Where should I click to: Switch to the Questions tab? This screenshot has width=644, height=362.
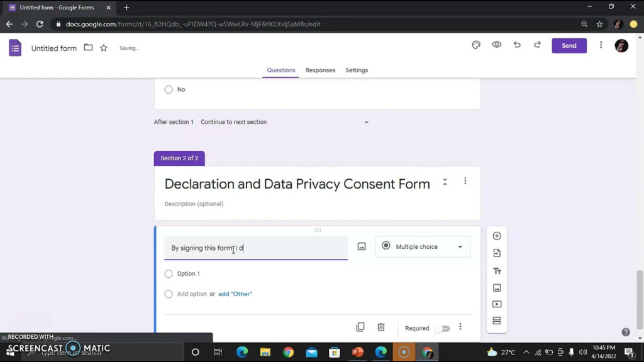click(281, 70)
